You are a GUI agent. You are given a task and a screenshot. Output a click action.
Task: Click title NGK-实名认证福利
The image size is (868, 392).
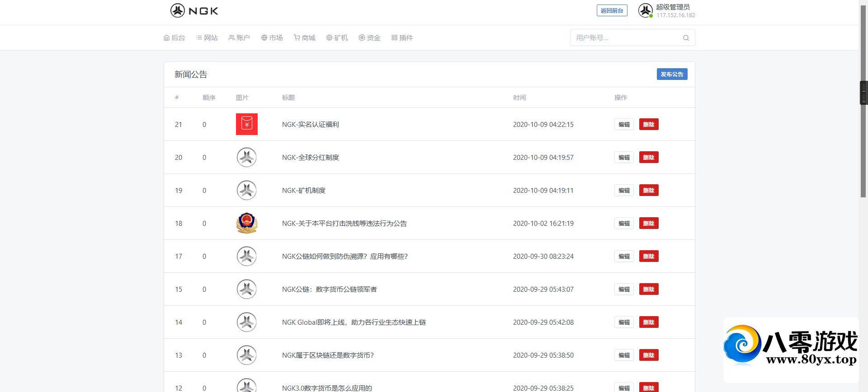(x=311, y=124)
